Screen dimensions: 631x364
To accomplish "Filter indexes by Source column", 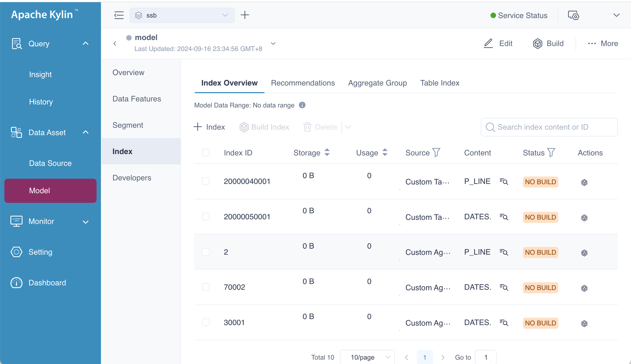I will pyautogui.click(x=436, y=152).
